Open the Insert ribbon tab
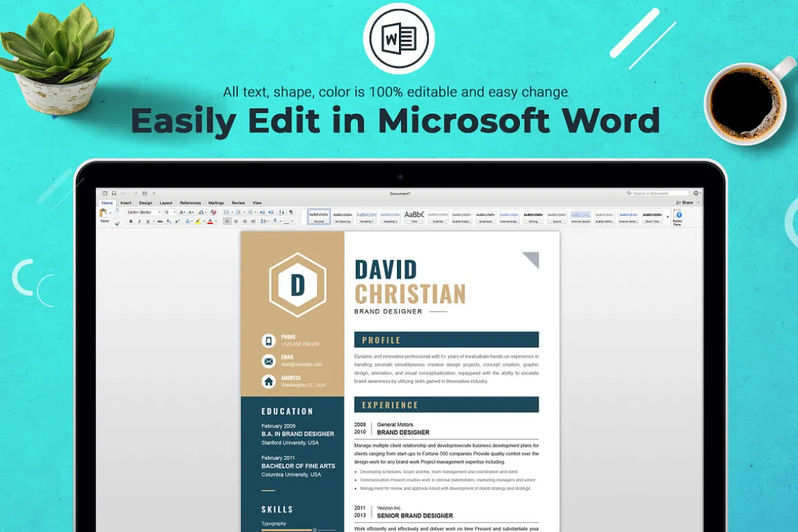Screen dimensions: 798x532 point(126,203)
